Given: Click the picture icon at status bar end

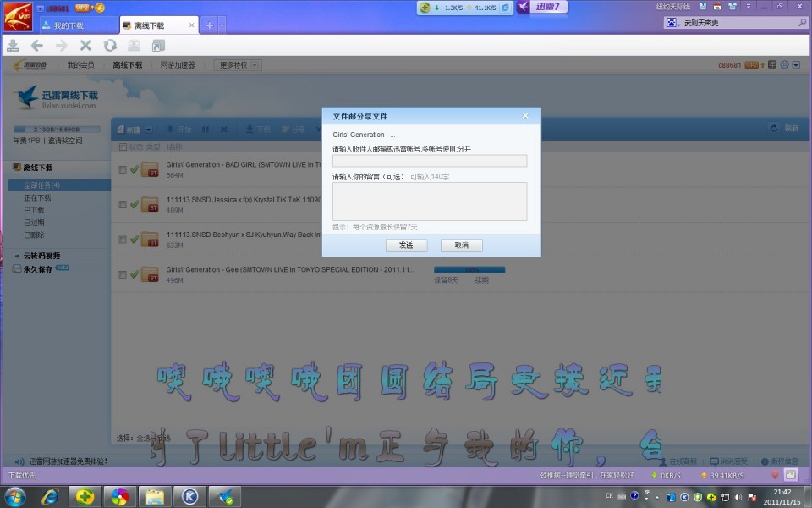Looking at the screenshot, I should point(791,474).
